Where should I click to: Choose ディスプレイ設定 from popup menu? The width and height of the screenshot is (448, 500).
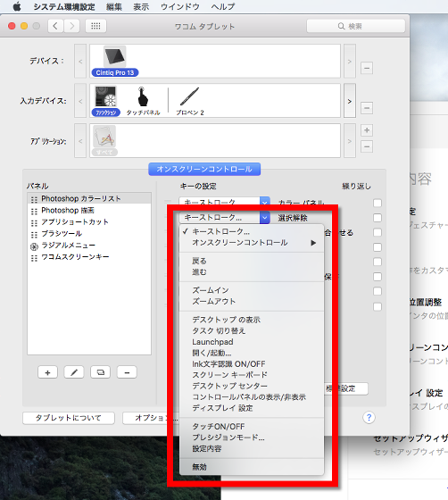(x=252, y=408)
